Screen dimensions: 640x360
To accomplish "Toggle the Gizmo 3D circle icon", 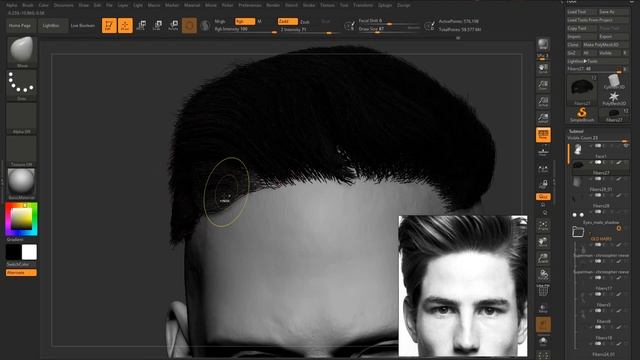I will pos(189,25).
